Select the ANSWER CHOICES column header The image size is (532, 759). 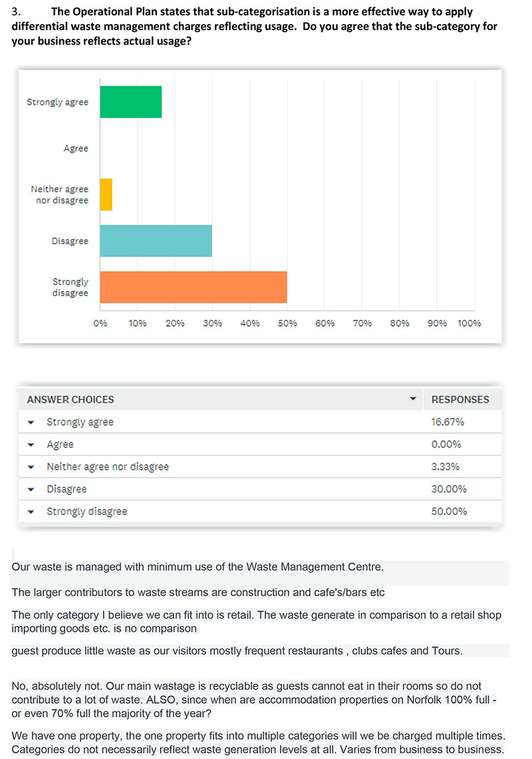pyautogui.click(x=70, y=399)
